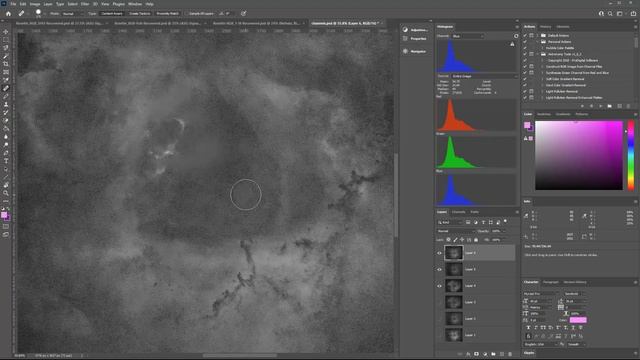Toggle Sample All Layers checkbox
This screenshot has width=640, height=360.
(x=187, y=13)
